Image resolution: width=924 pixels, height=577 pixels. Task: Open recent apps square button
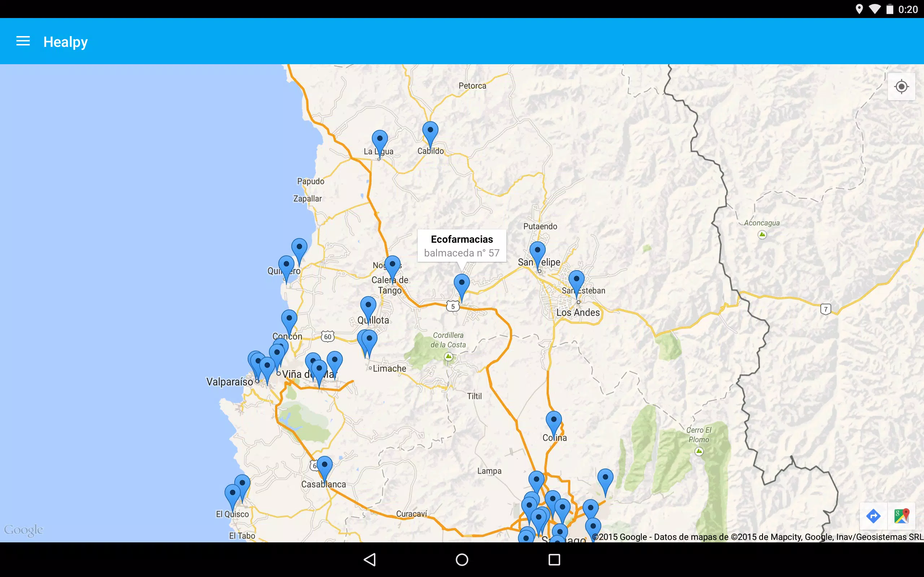pos(554,559)
